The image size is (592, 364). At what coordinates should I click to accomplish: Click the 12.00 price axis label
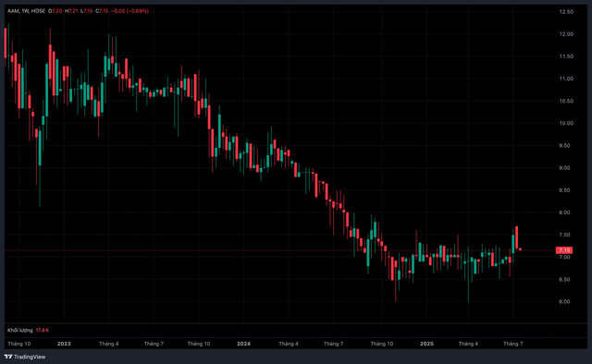pyautogui.click(x=566, y=34)
